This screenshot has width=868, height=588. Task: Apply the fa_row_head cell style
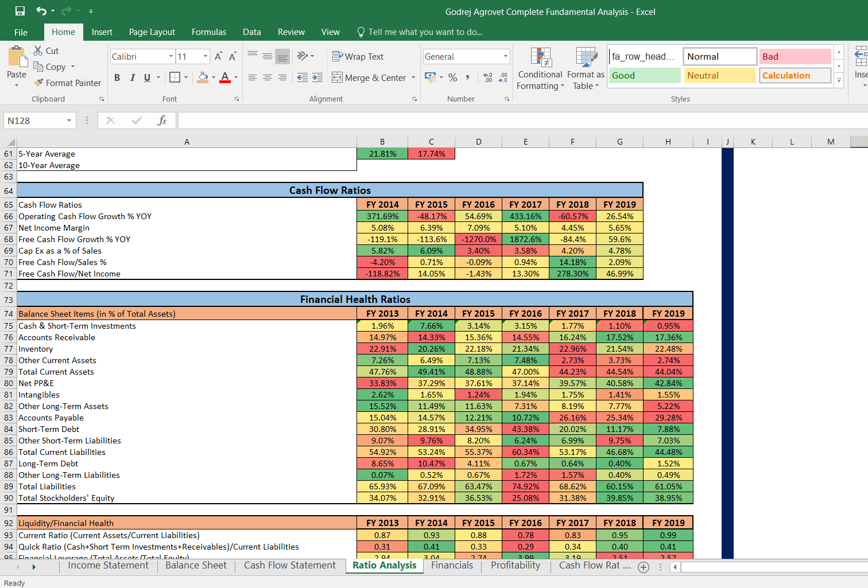(644, 56)
